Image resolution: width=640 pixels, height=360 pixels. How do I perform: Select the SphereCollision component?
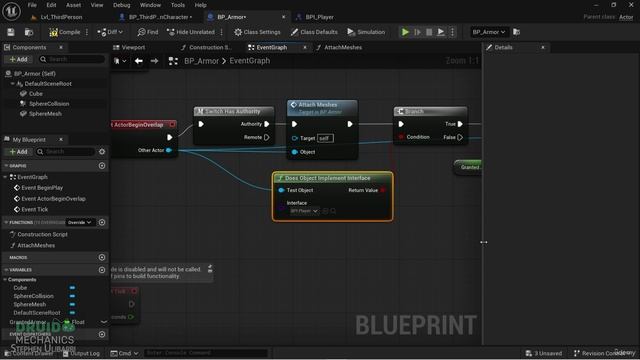pos(49,104)
